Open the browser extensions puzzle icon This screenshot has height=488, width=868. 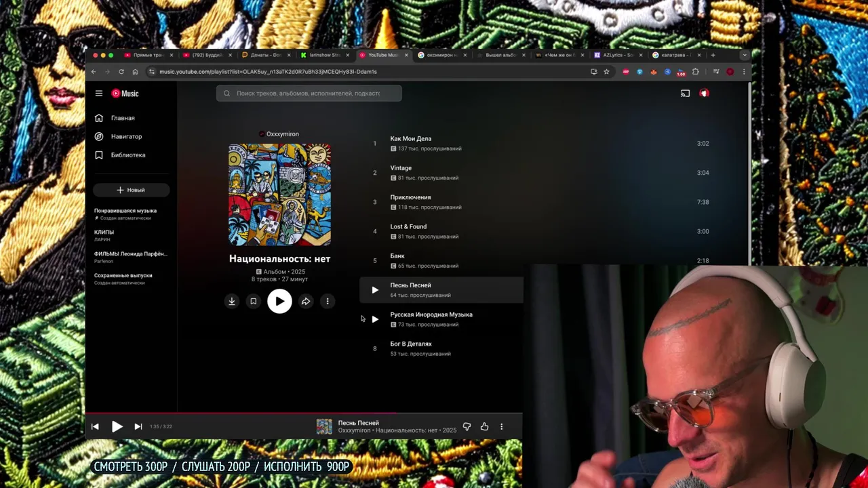(x=695, y=72)
